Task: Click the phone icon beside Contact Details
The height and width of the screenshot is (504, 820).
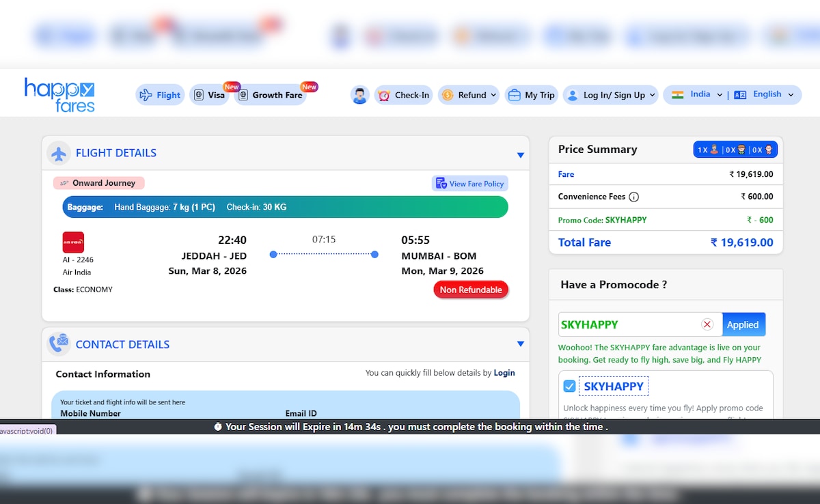Action: pos(59,345)
